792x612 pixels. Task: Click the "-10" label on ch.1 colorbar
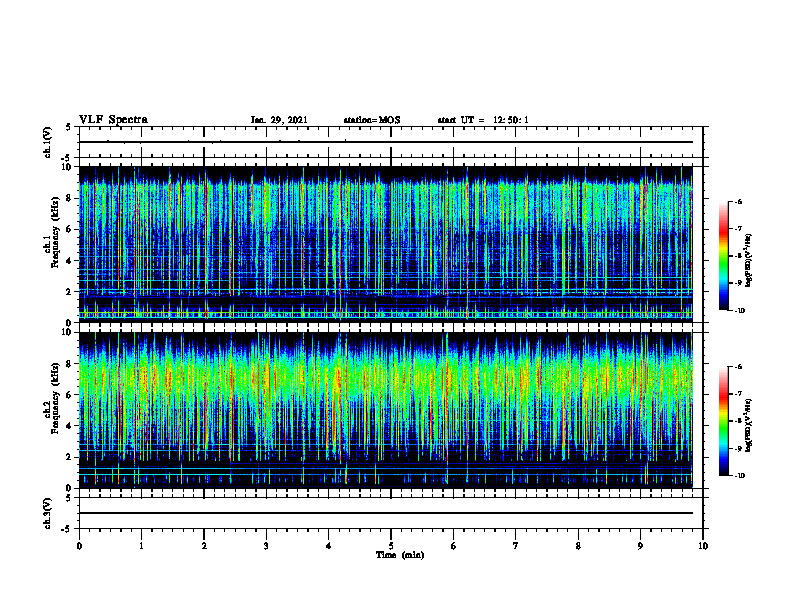pos(740,311)
